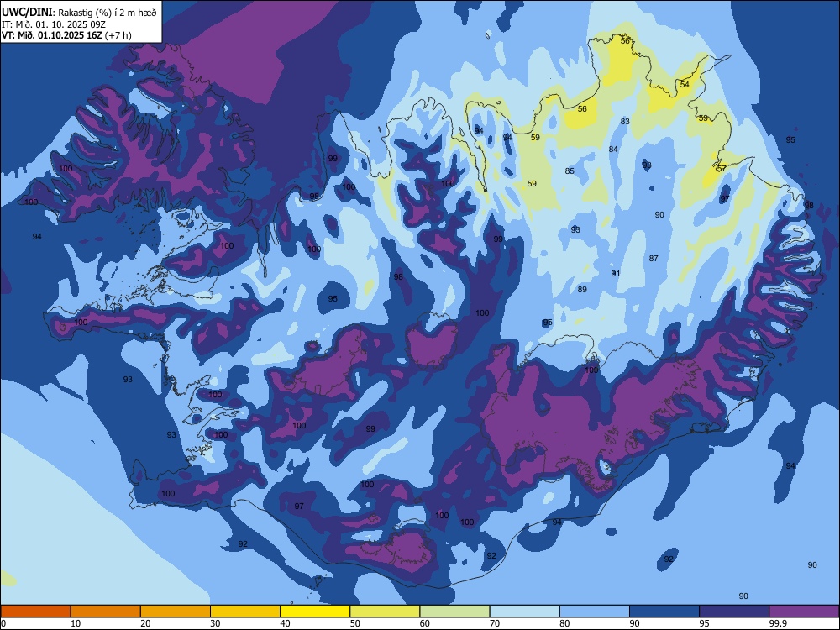Pick the light green 60–70 legend swatch

[x=454, y=612]
